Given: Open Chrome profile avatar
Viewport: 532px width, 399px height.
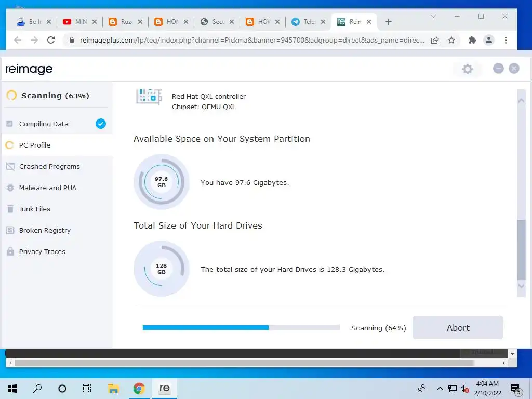Looking at the screenshot, I should (x=488, y=40).
